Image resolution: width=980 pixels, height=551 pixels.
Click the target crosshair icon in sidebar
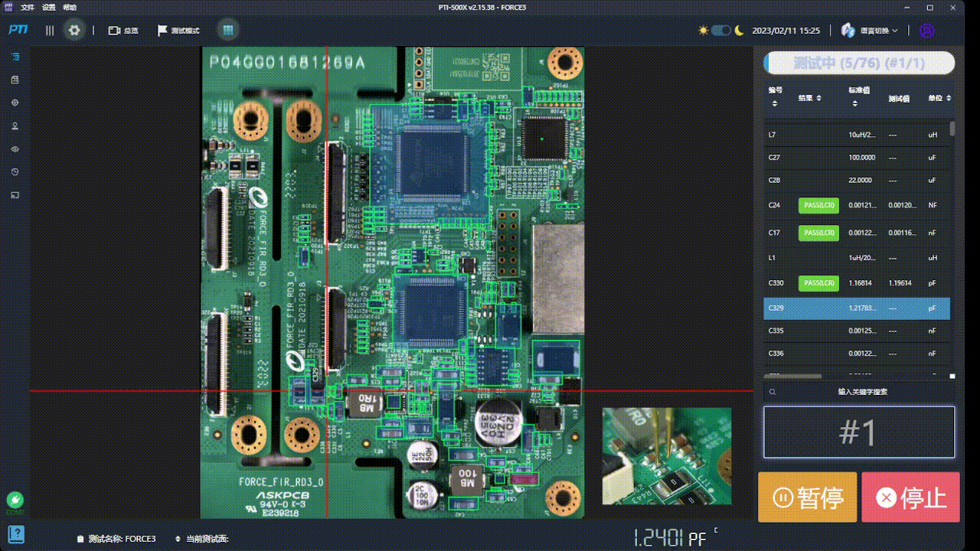coord(15,103)
